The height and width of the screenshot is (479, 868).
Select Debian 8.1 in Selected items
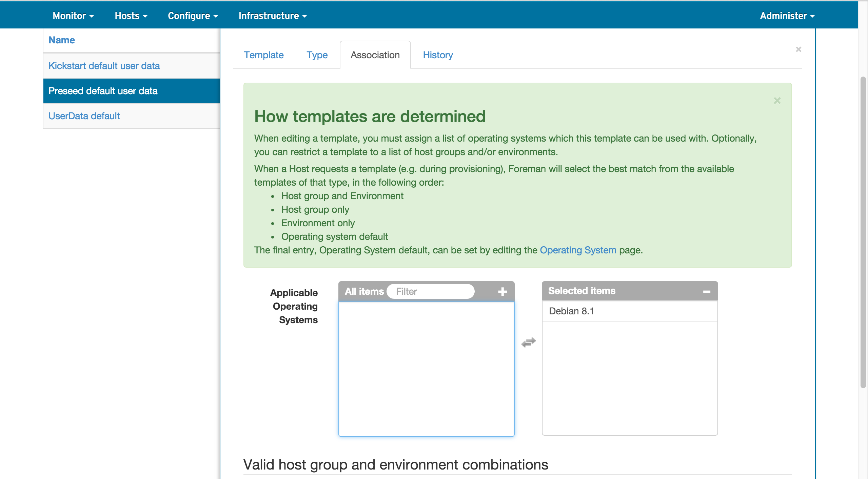tap(571, 311)
